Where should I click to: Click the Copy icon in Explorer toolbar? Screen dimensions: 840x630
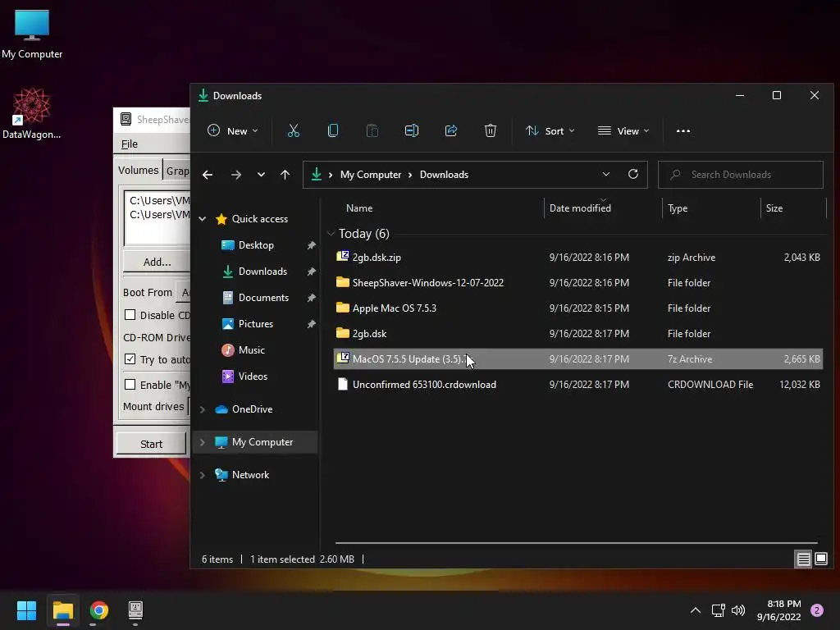click(333, 130)
